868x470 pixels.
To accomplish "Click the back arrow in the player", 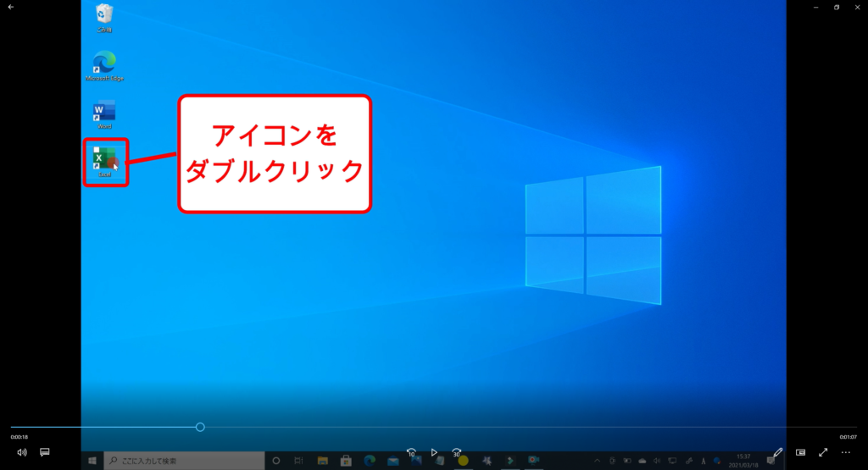I will [10, 7].
